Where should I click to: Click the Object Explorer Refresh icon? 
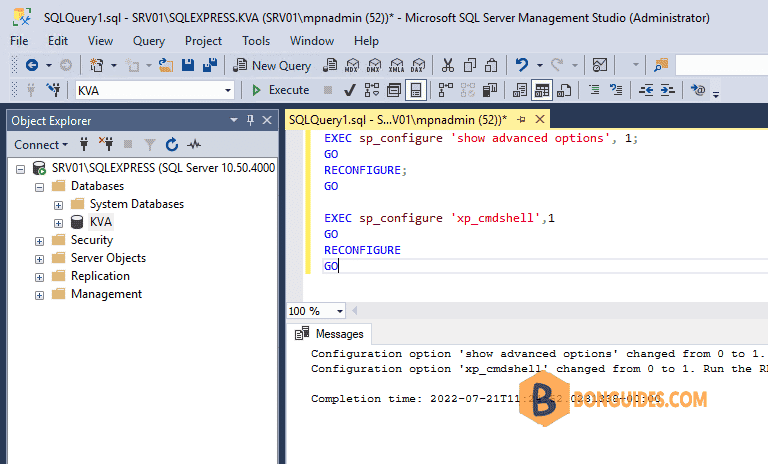[171, 144]
